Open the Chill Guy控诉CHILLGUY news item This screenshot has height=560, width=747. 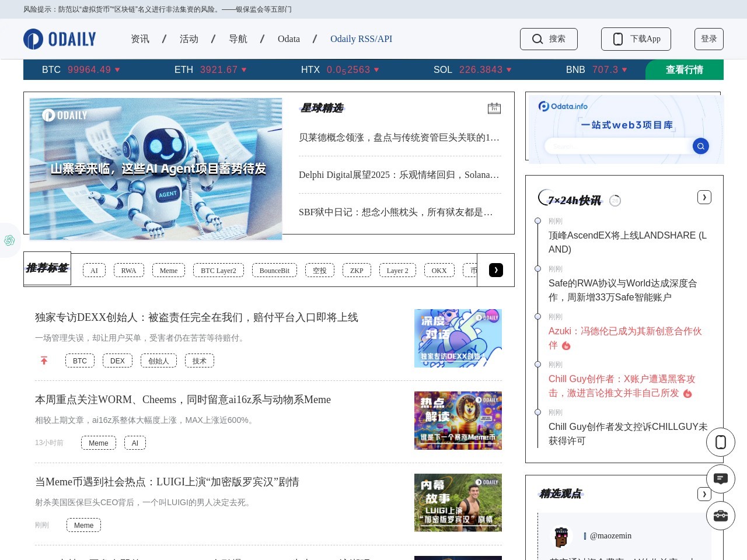click(629, 433)
